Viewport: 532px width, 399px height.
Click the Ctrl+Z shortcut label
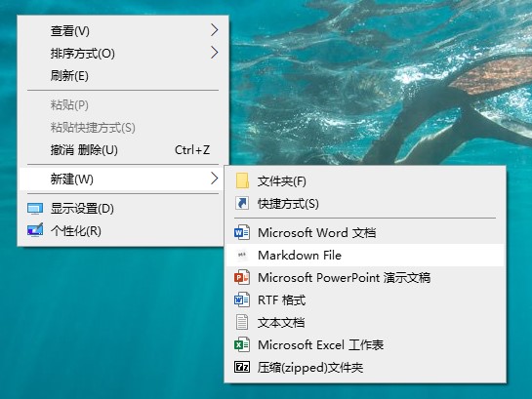point(192,150)
